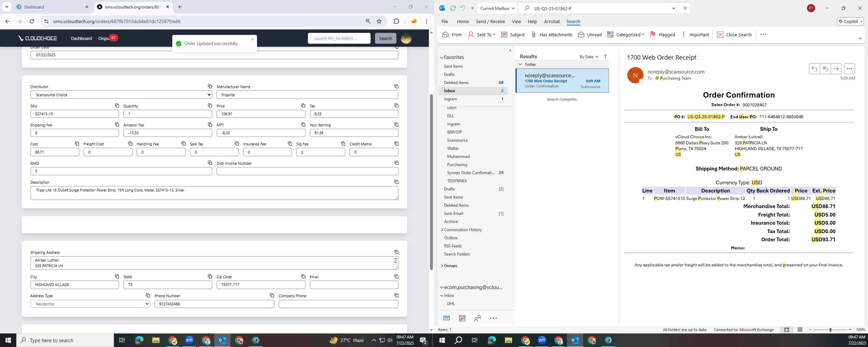This screenshot has width=868, height=347.
Task: Open Chrome extensions menu
Action: tap(396, 21)
